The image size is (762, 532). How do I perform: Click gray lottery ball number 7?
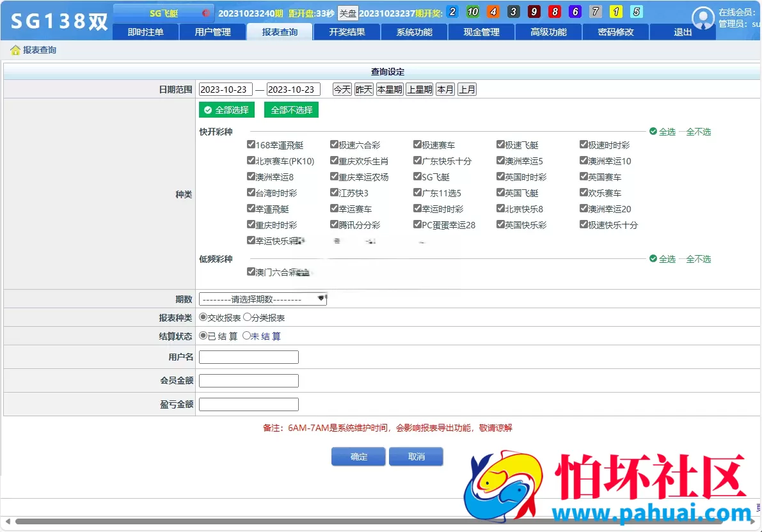click(x=595, y=12)
